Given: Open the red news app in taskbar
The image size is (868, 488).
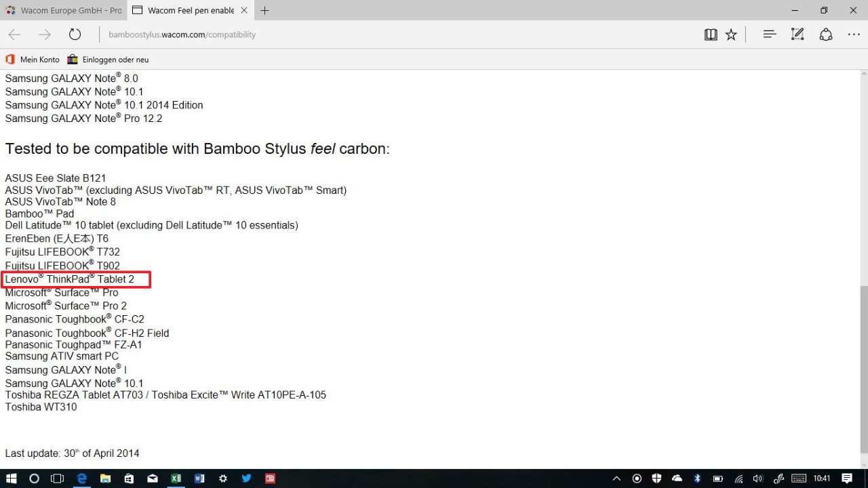Looking at the screenshot, I should point(270,479).
